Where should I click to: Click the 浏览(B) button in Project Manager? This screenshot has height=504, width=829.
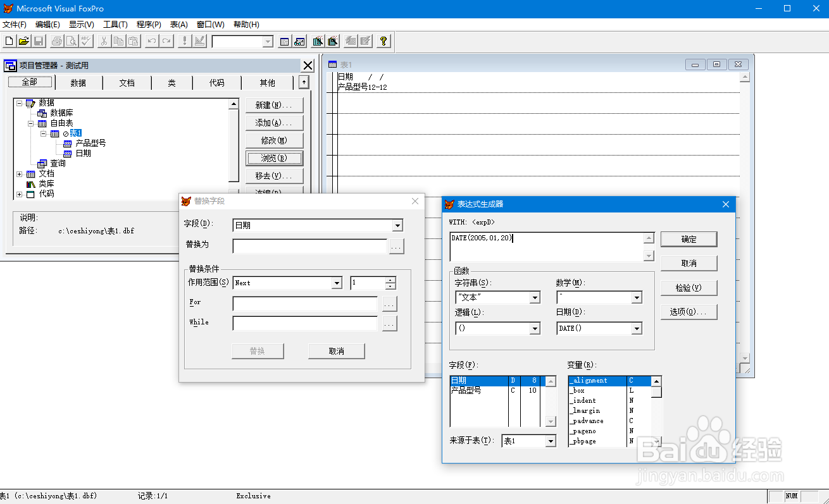[274, 157]
